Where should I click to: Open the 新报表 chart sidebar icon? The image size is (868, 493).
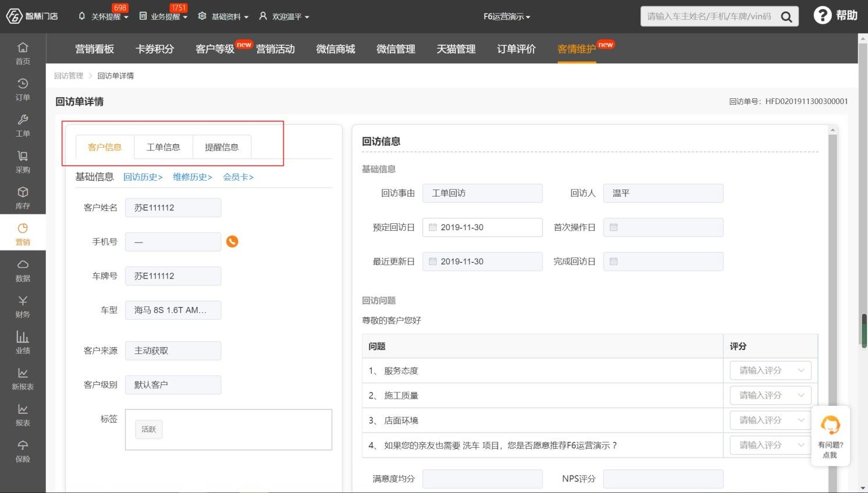23,378
